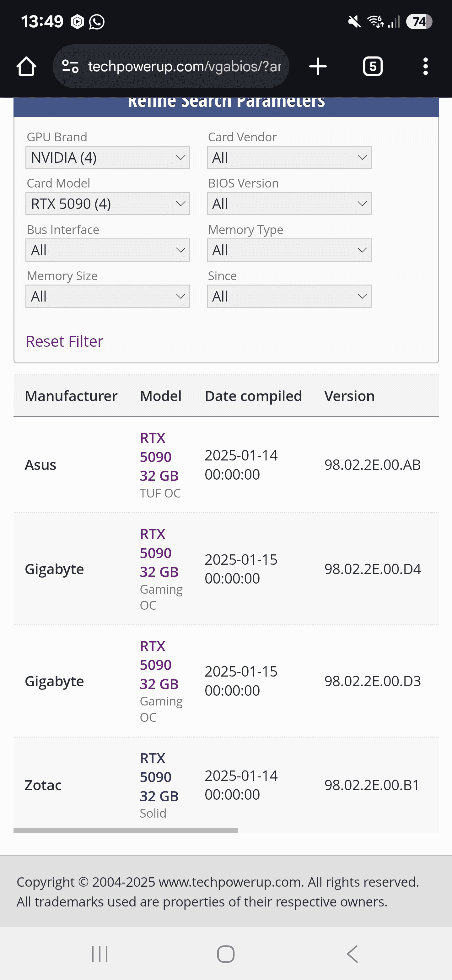Click the Date compiled column header
The height and width of the screenshot is (980, 452).
[x=253, y=396]
